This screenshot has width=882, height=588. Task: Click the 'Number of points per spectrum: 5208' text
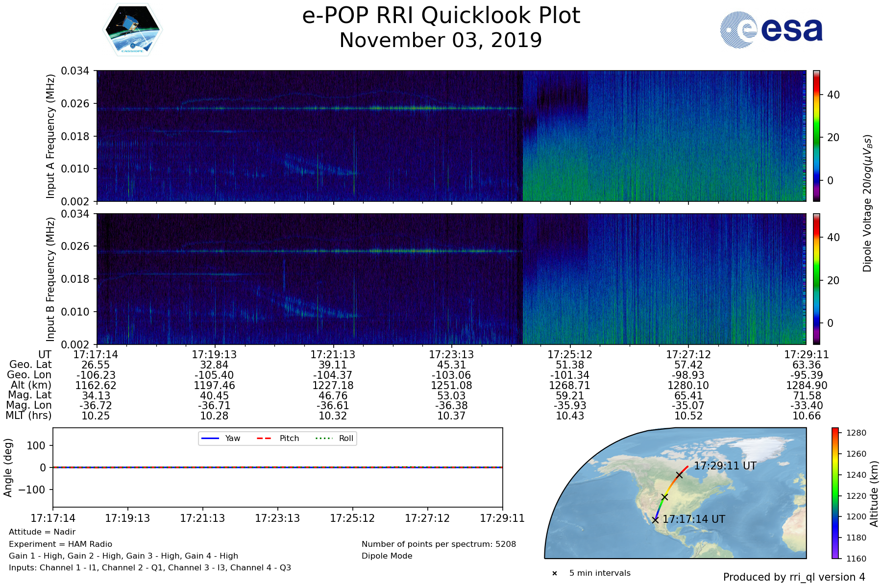(x=439, y=544)
